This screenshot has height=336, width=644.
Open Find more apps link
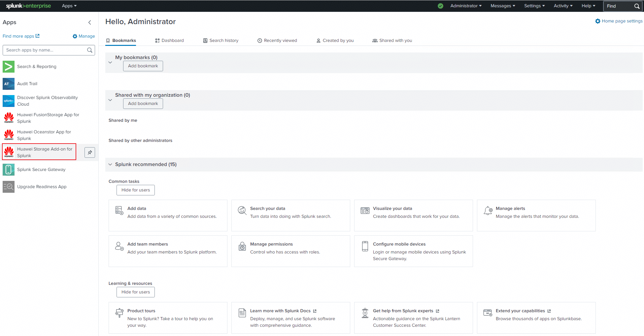(x=21, y=36)
